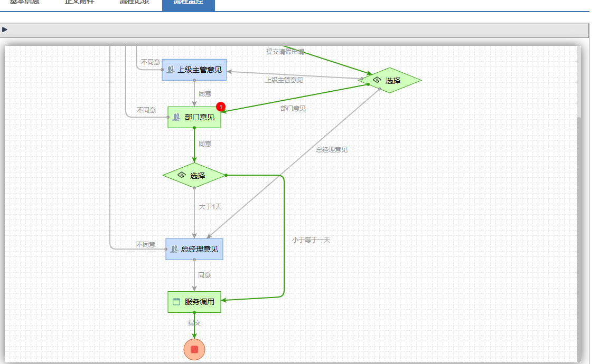This screenshot has width=609, height=364.
Task: Select the 上级主管意见 task node
Action: (194, 70)
